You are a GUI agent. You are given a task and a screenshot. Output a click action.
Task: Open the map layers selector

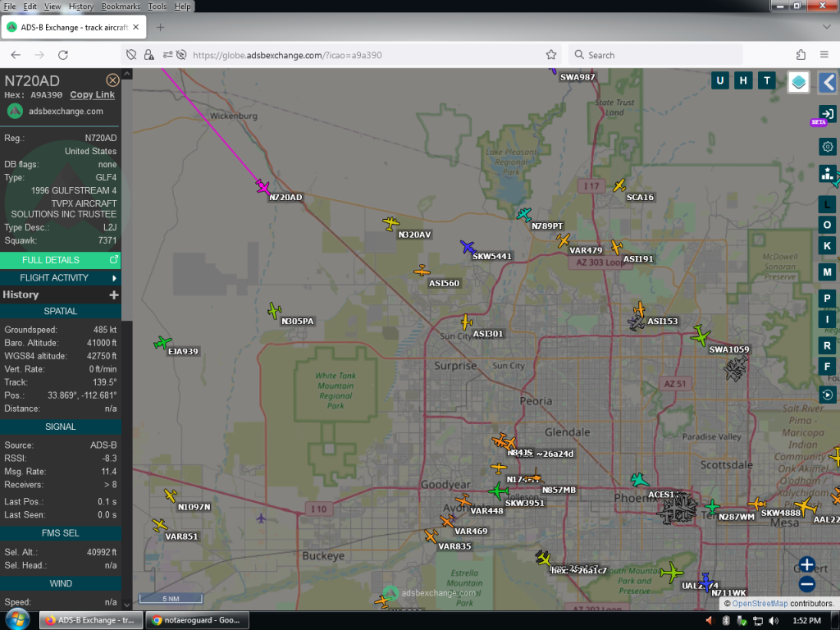click(798, 82)
